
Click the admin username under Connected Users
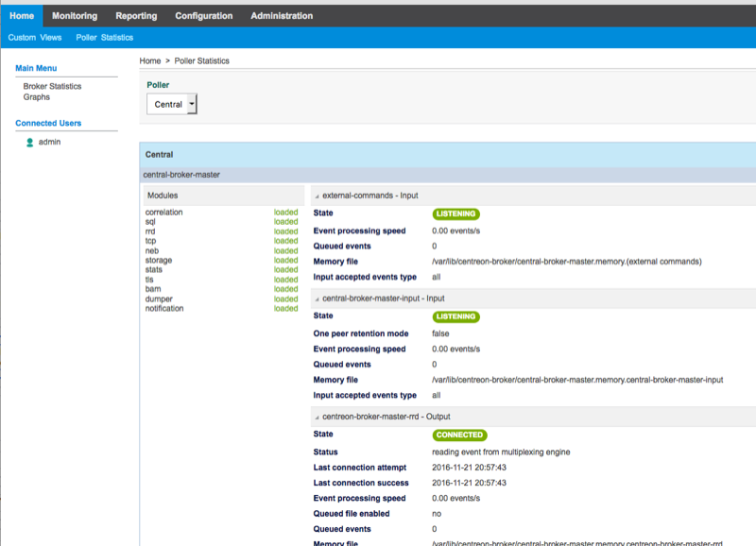click(50, 142)
